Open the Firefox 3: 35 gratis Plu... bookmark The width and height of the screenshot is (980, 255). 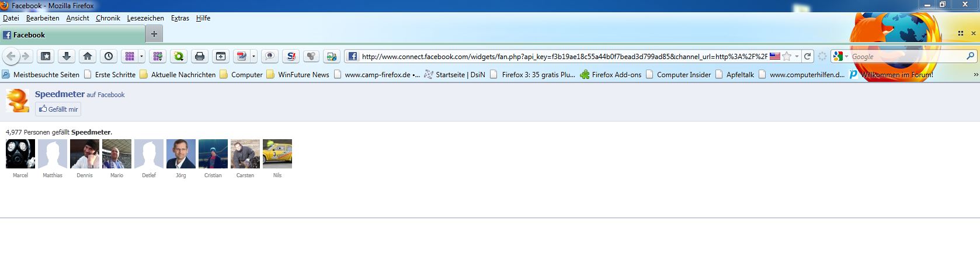(533, 74)
